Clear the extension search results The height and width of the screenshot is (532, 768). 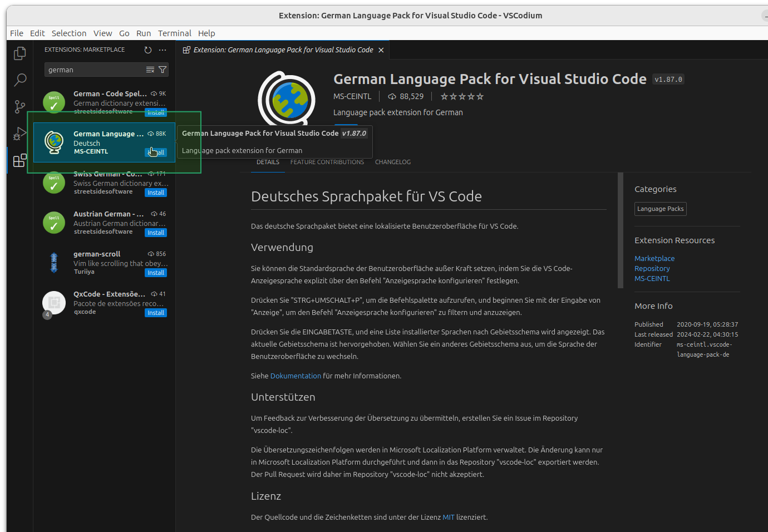(x=150, y=69)
